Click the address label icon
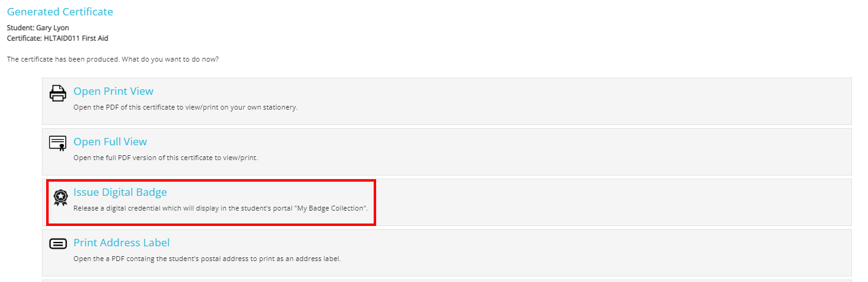 58,244
